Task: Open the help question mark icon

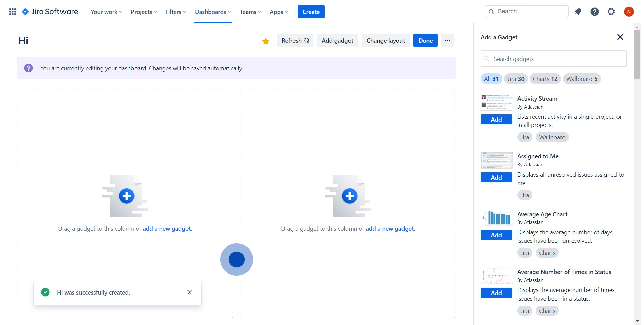Action: [594, 12]
